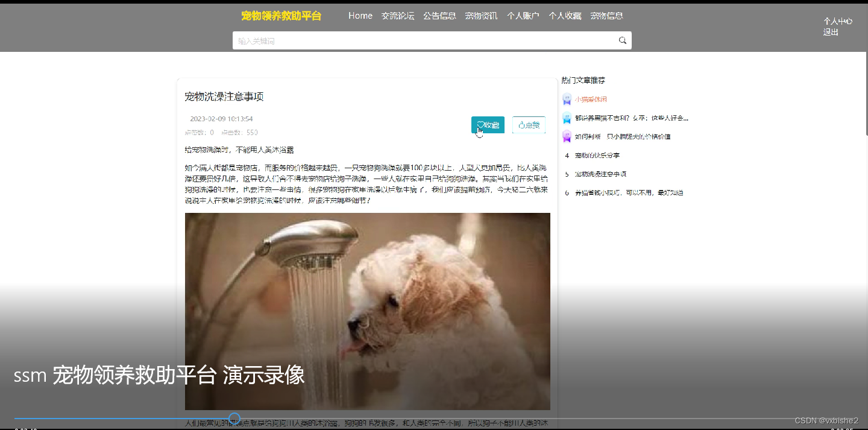Viewport: 868px width, 430px height.
Task: Click the 点击数: 550 counter text
Action: (x=239, y=132)
